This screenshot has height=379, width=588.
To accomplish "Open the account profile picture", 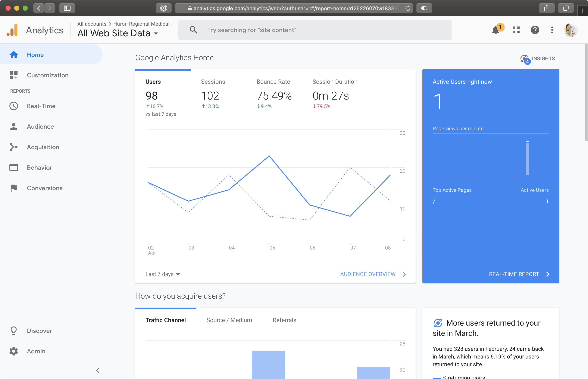I will pyautogui.click(x=571, y=30).
